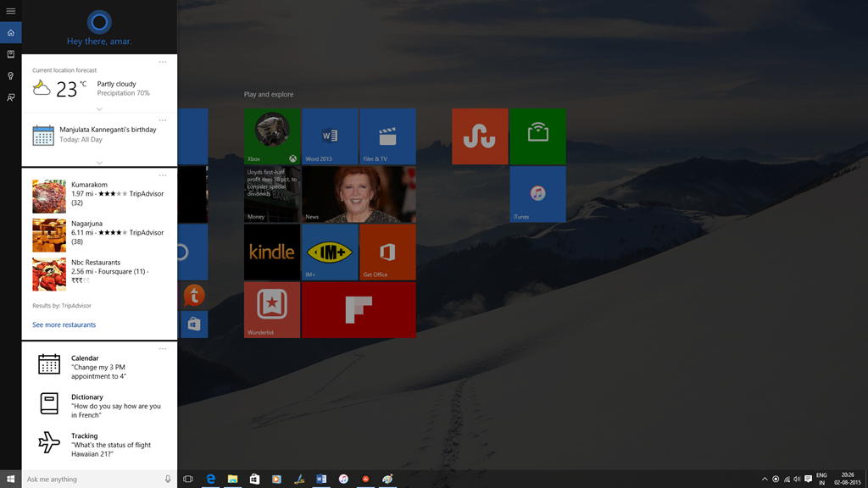Open the green wireless display tile
Viewport: 868px width, 488px height.
[x=538, y=136]
